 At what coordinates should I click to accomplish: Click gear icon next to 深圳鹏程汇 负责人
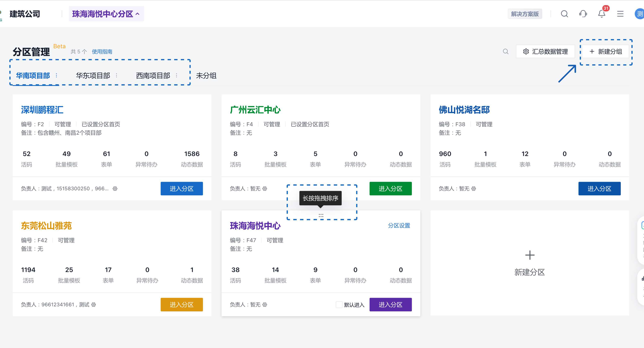coord(115,188)
